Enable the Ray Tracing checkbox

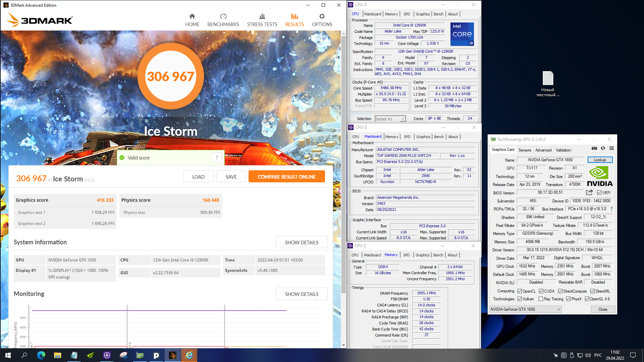[x=541, y=299]
